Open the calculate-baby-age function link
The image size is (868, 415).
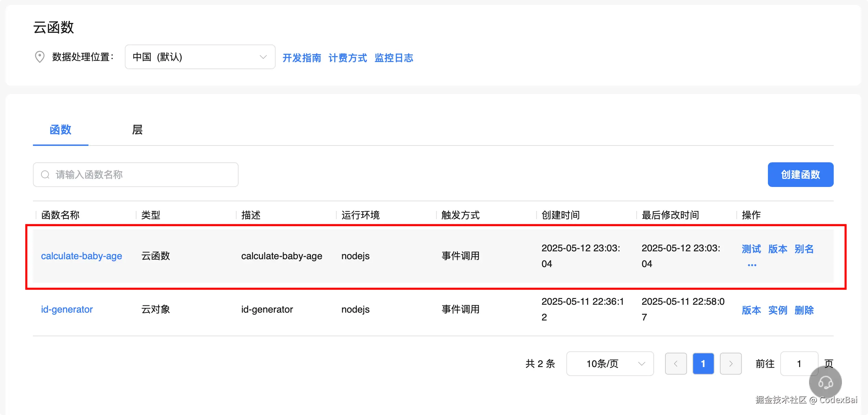[82, 256]
